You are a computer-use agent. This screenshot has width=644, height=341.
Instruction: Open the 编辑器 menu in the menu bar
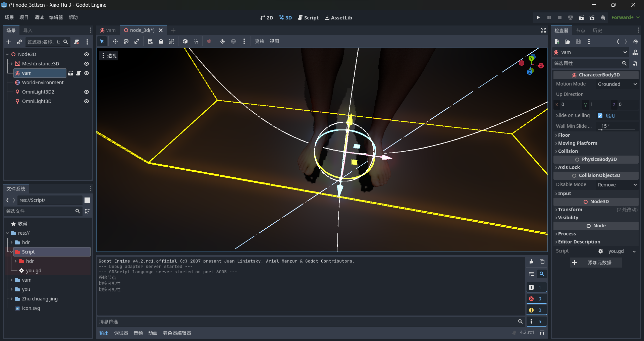click(x=56, y=17)
